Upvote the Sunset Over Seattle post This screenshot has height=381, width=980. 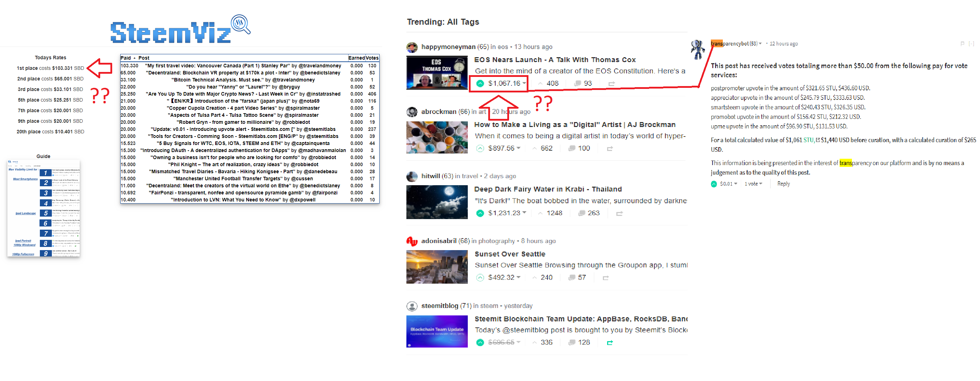(x=480, y=278)
